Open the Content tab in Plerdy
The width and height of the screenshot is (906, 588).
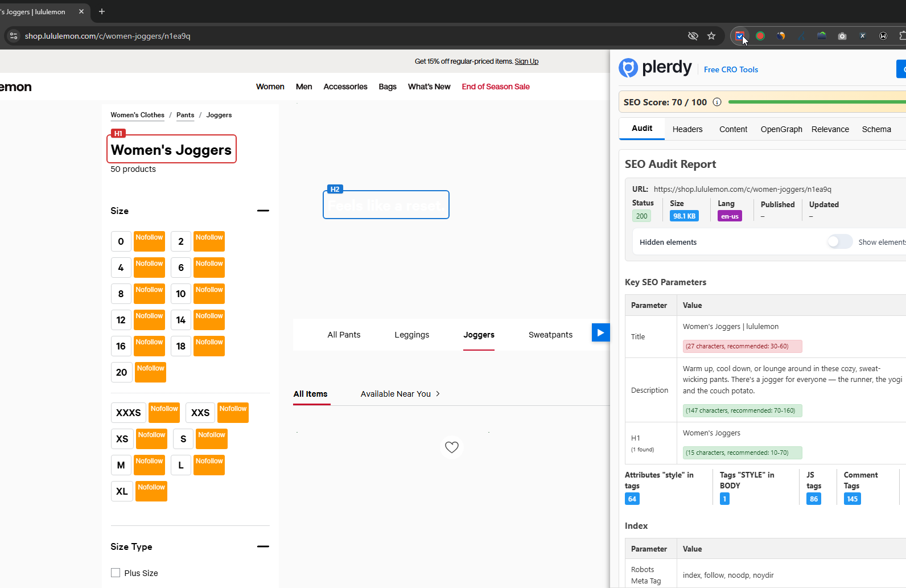[x=733, y=129]
